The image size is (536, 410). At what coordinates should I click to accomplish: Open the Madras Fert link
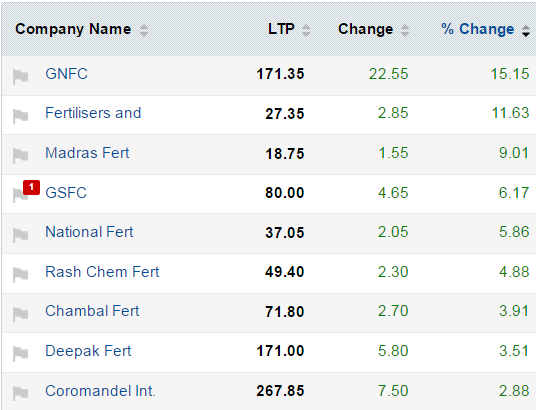[87, 153]
